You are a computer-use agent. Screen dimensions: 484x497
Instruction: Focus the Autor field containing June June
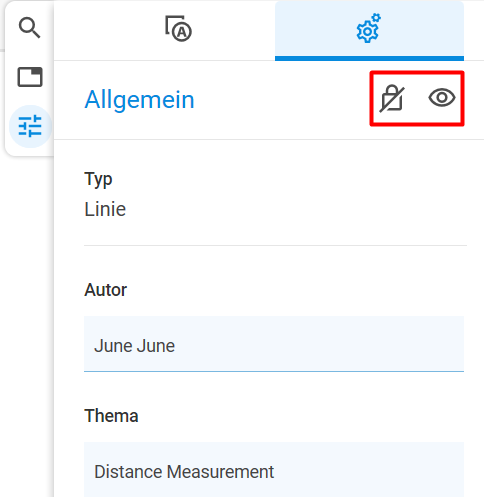pos(274,344)
